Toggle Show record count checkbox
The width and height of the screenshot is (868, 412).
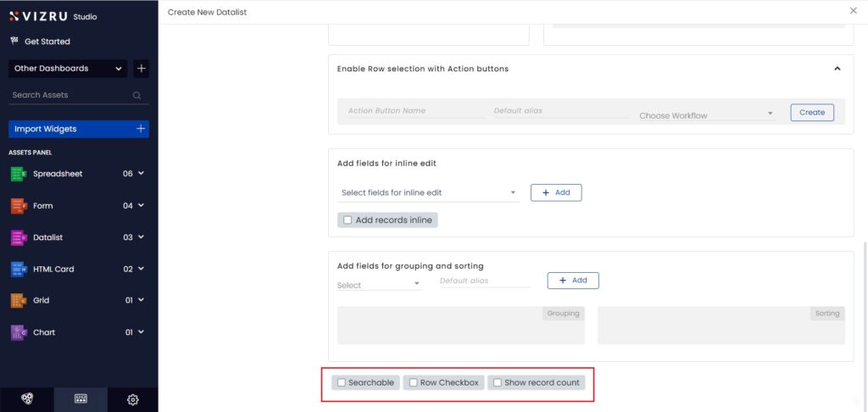click(x=498, y=383)
